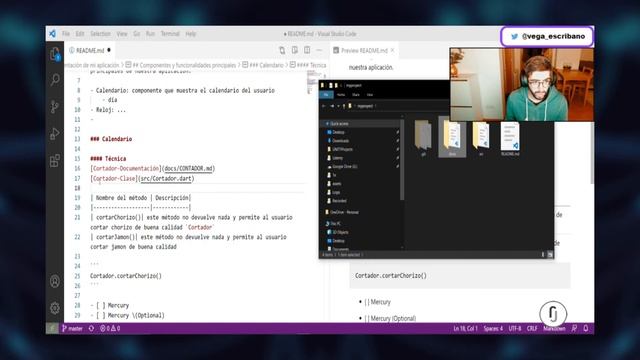The image size is (640, 360).
Task: Open notifications bell in status bar
Action: coord(586,328)
